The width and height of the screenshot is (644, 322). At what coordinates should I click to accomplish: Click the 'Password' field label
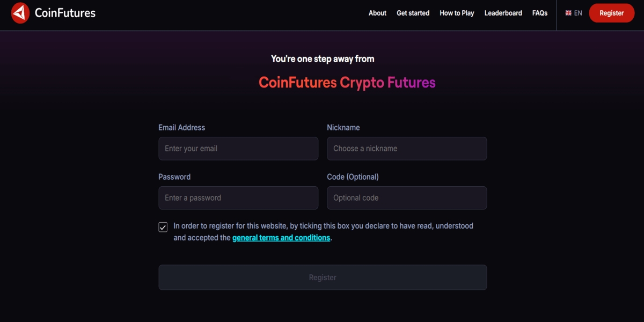click(174, 177)
